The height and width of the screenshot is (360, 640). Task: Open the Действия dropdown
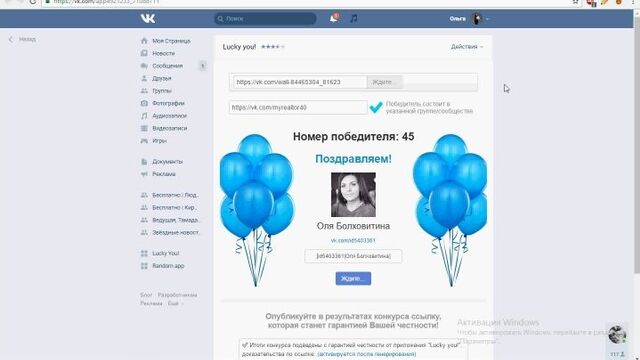coord(467,47)
